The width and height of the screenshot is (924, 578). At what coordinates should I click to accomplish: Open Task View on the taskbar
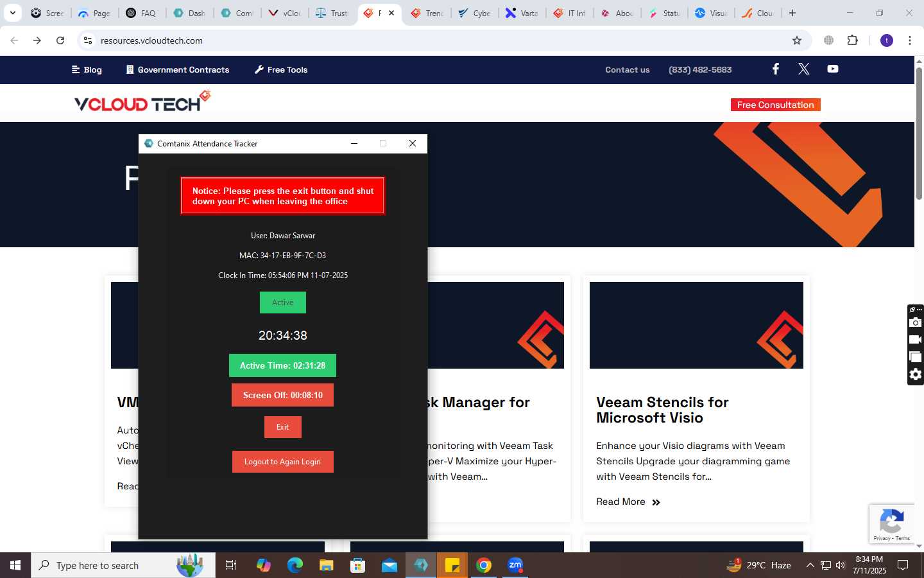point(231,565)
